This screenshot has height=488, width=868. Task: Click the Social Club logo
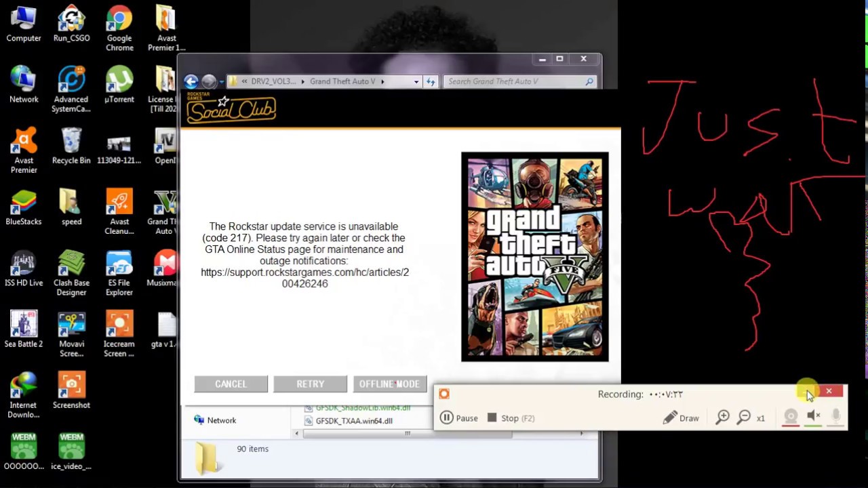click(x=231, y=108)
